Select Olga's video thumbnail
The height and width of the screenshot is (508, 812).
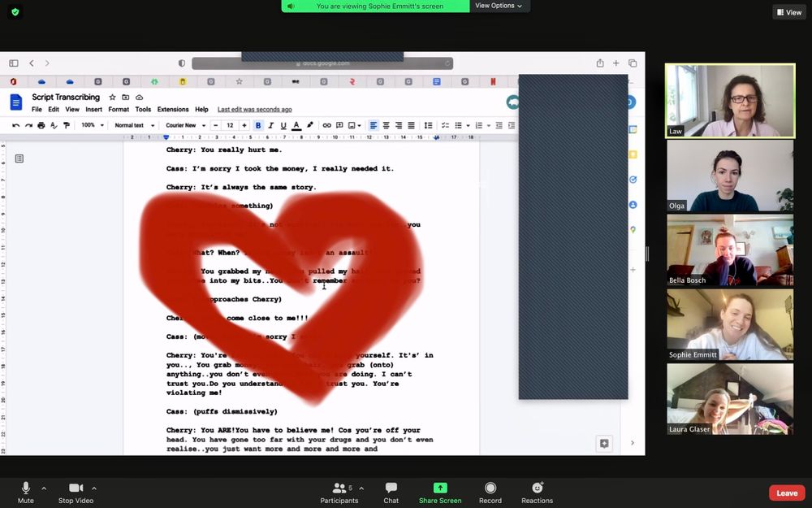730,176
